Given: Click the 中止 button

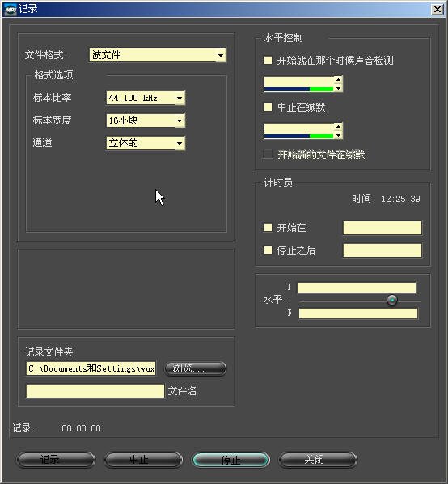Looking at the screenshot, I should click(x=143, y=460).
